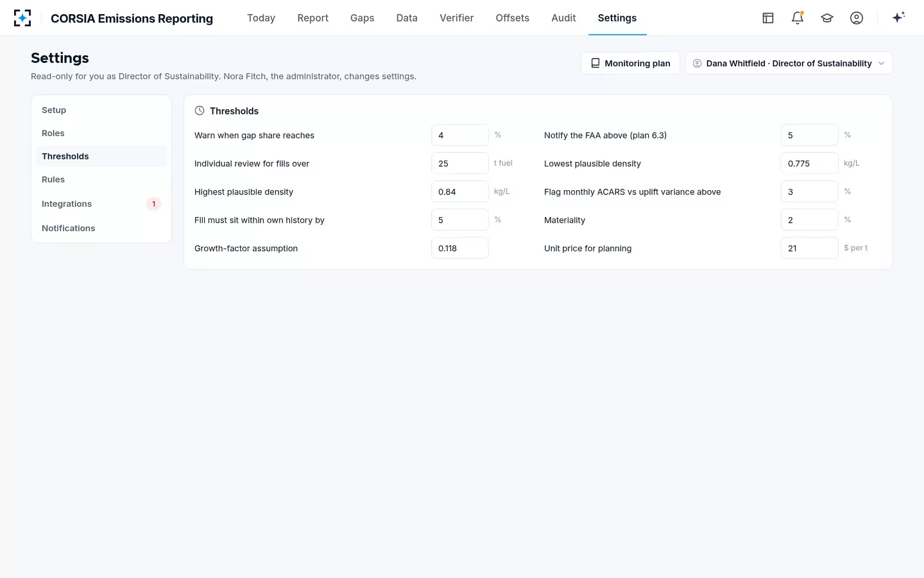Open Rules in the settings sidebar
Viewport: 924px width, 578px height.
(x=101, y=179)
